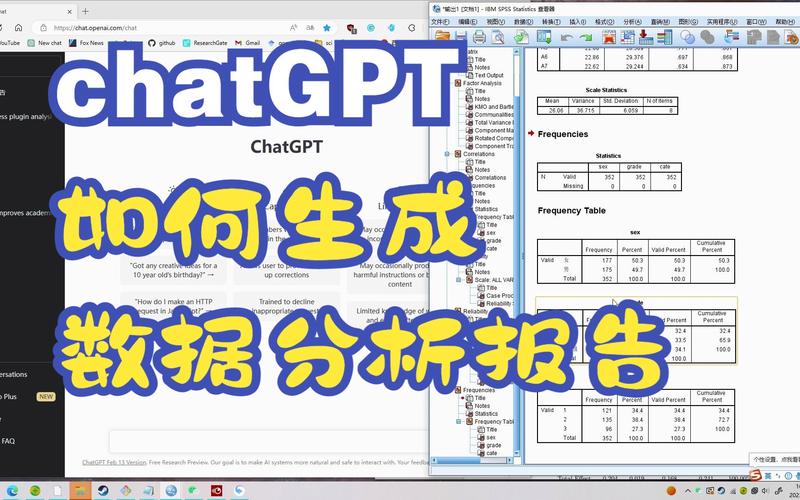Open file icon in SPSS toolbar
Viewport: 800px width, 500px height.
point(442,37)
